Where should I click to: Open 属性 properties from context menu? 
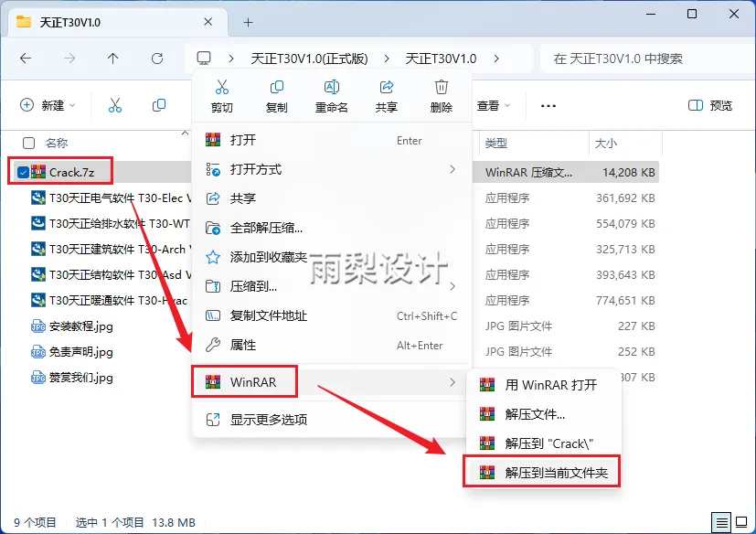[x=331, y=345]
